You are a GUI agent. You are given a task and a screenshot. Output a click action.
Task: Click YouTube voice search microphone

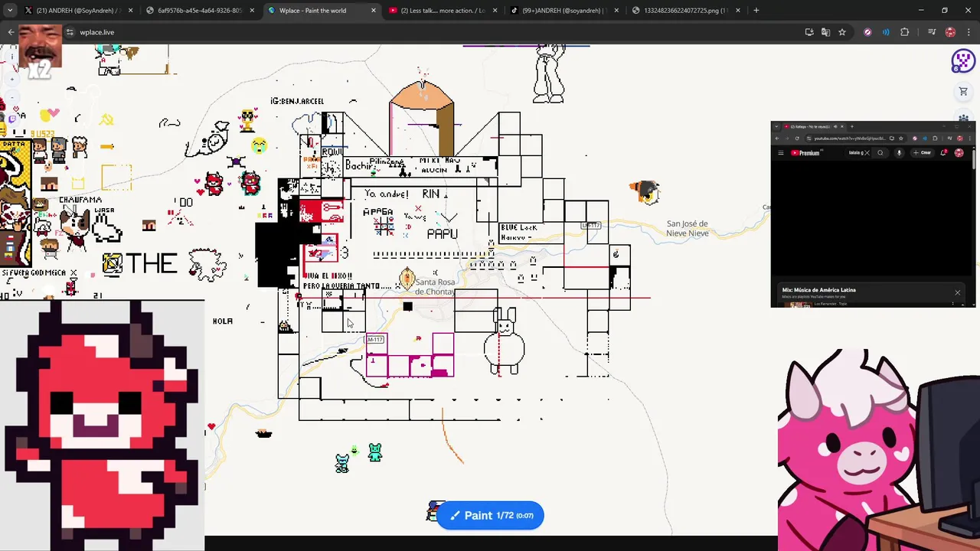coord(900,153)
